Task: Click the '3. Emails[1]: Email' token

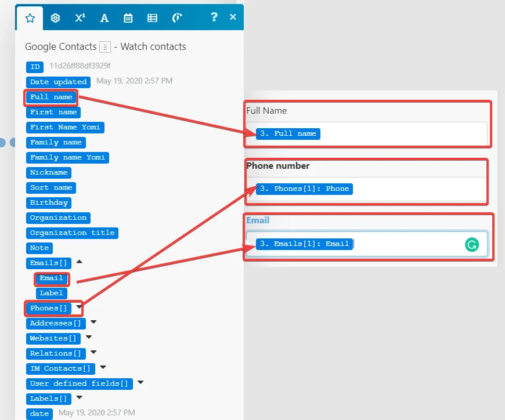Action: (x=304, y=244)
